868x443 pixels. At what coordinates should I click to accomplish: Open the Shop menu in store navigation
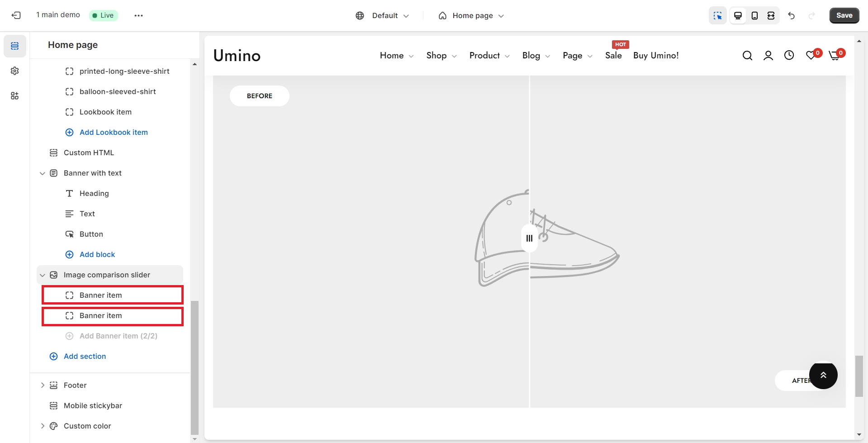tap(441, 56)
